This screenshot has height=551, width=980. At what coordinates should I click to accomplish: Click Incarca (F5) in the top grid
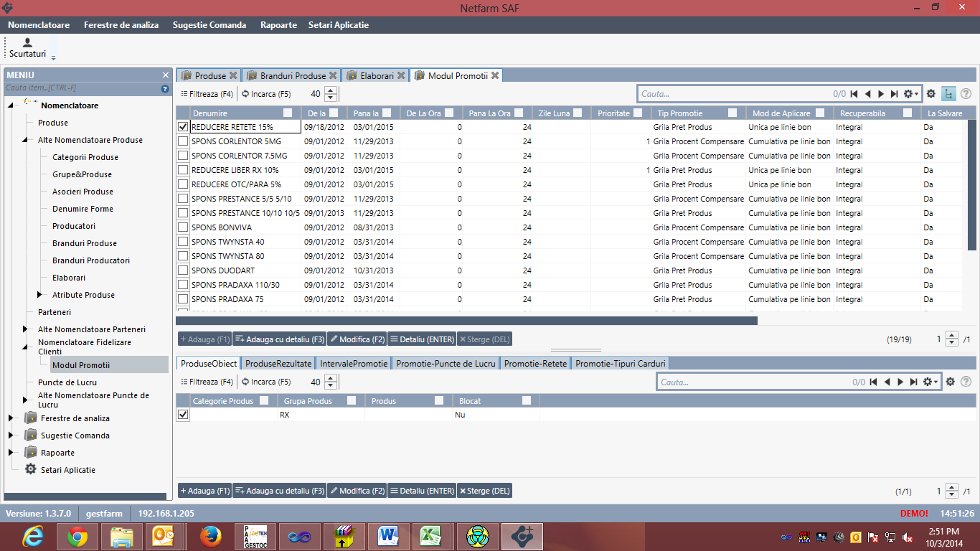click(x=266, y=94)
